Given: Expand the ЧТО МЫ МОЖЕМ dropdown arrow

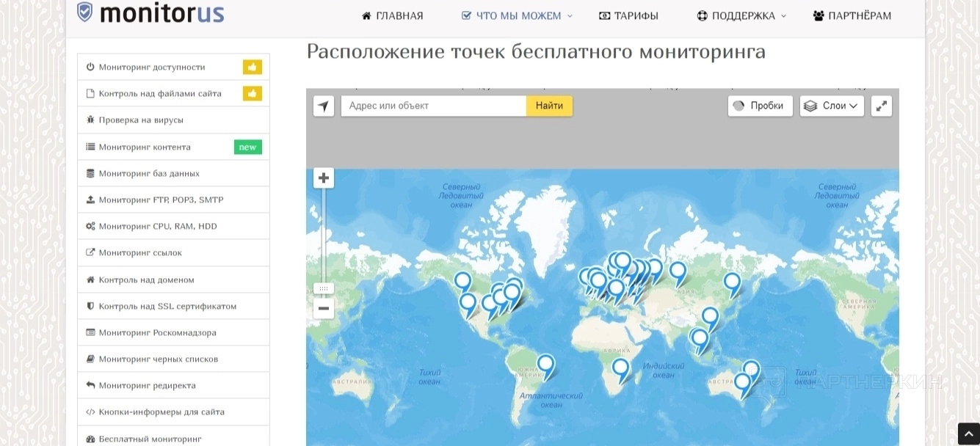Looking at the screenshot, I should (x=570, y=16).
